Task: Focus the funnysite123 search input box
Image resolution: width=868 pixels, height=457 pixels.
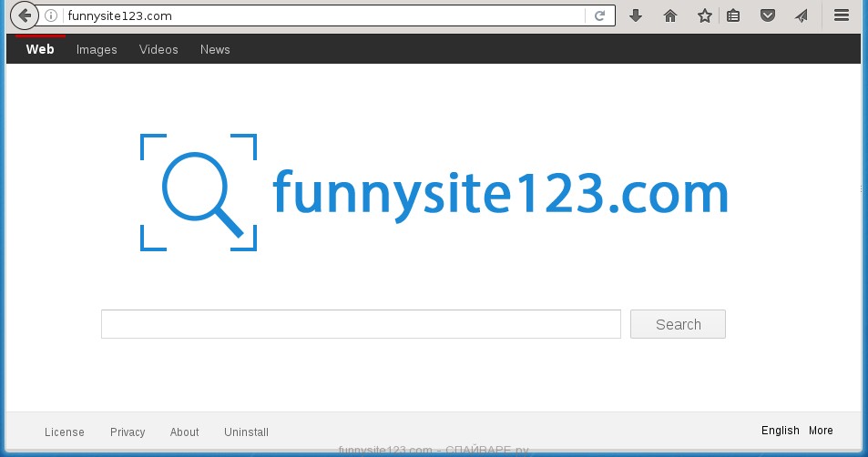Action: click(x=361, y=324)
